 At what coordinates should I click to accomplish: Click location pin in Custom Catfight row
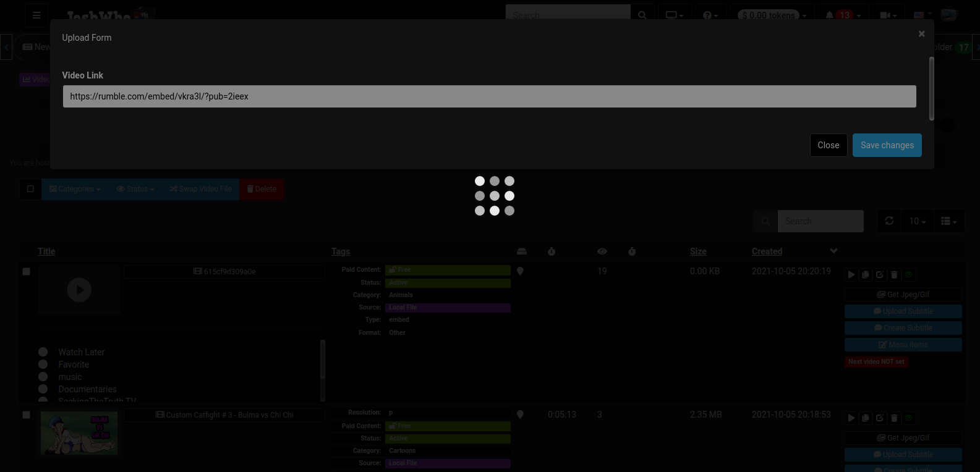click(520, 415)
